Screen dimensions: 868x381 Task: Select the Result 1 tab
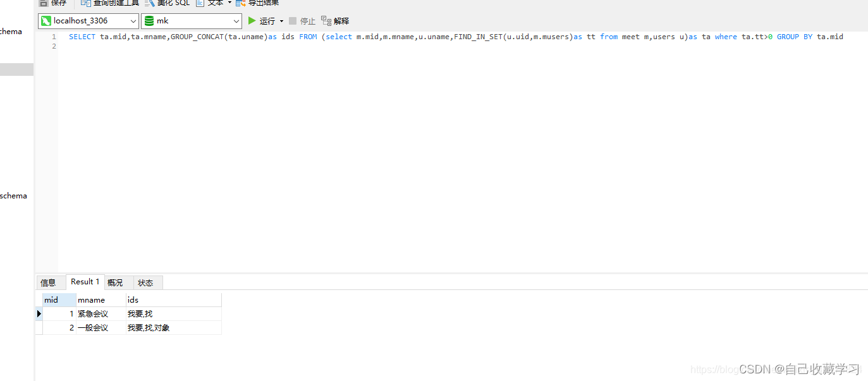[85, 281]
